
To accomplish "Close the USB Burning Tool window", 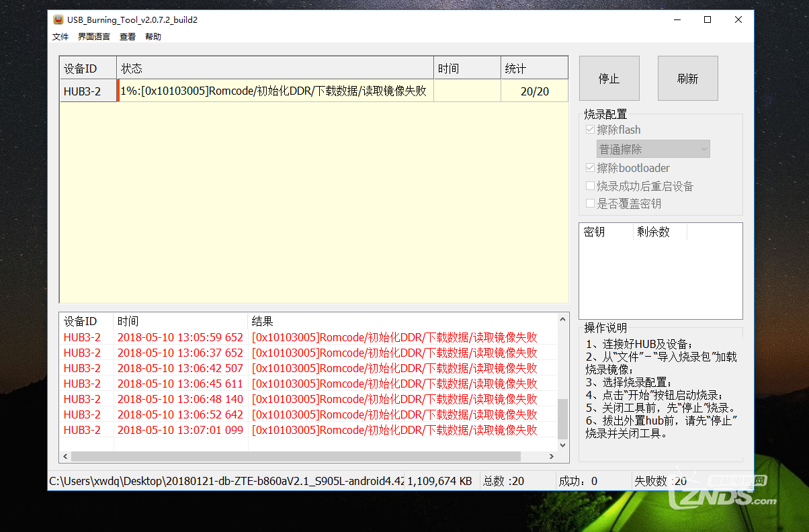I will [x=738, y=19].
